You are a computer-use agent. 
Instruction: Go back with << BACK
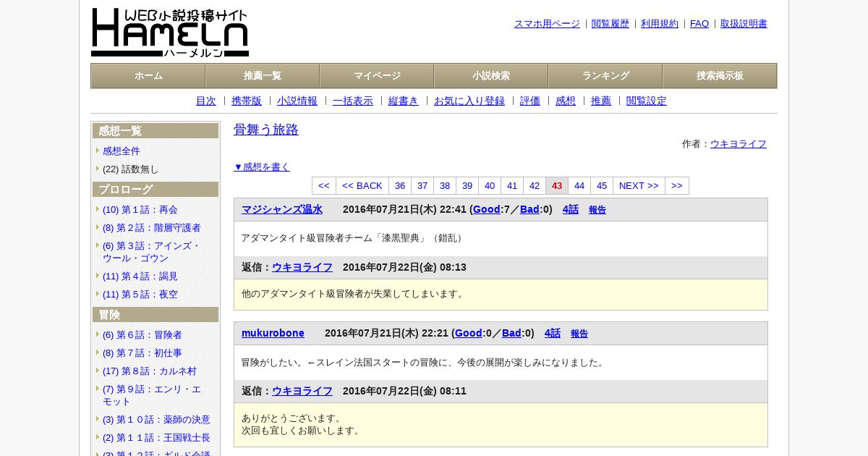[x=362, y=185]
